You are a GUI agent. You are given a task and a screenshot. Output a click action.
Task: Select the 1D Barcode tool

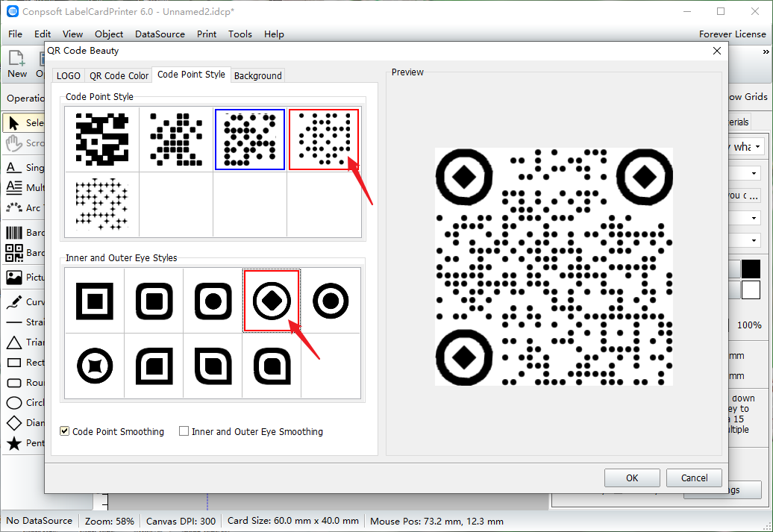pos(23,233)
